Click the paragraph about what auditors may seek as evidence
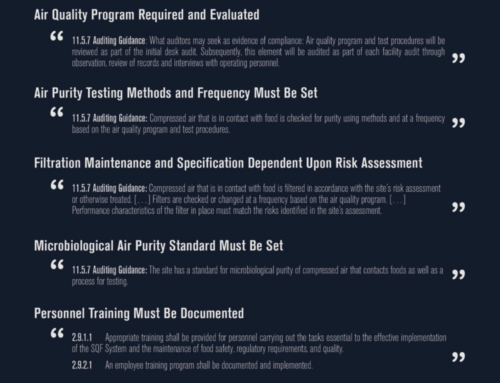The width and height of the screenshot is (500, 383). point(258,52)
